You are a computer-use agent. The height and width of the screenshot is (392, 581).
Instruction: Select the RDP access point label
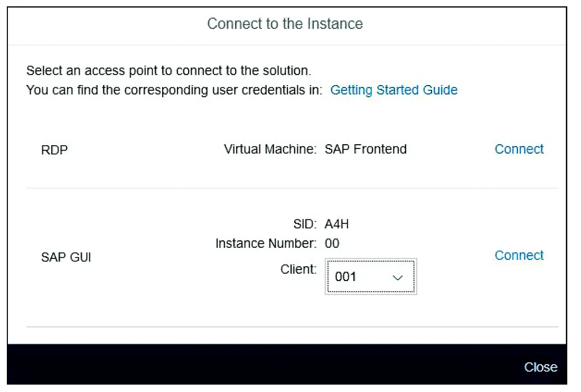pos(54,150)
